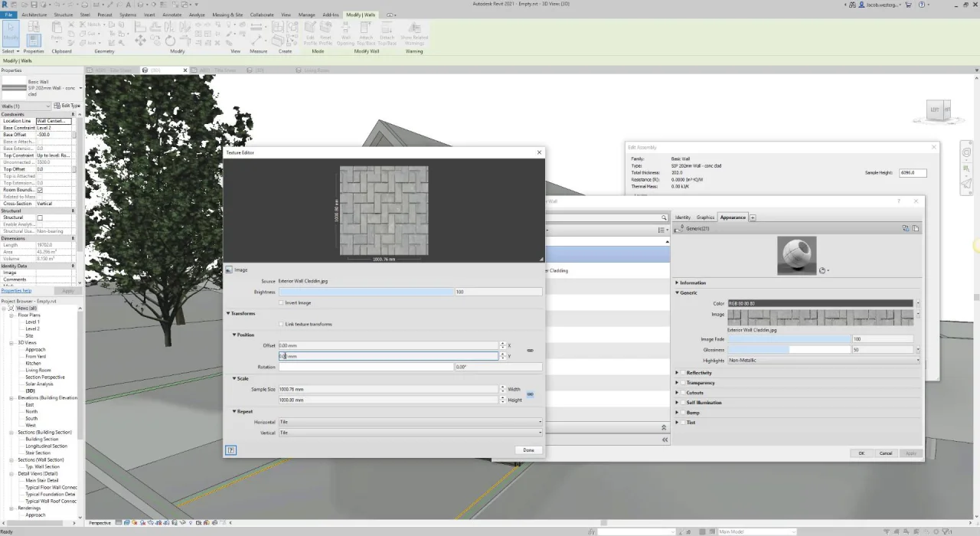Click the Modify arrow tool in ribbon
The height and width of the screenshot is (536, 980).
pos(11,35)
